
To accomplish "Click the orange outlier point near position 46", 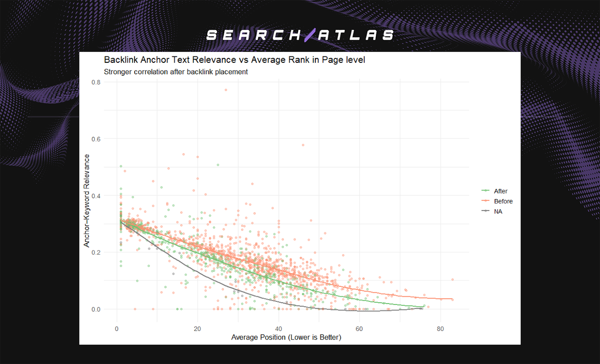I will [x=303, y=145].
